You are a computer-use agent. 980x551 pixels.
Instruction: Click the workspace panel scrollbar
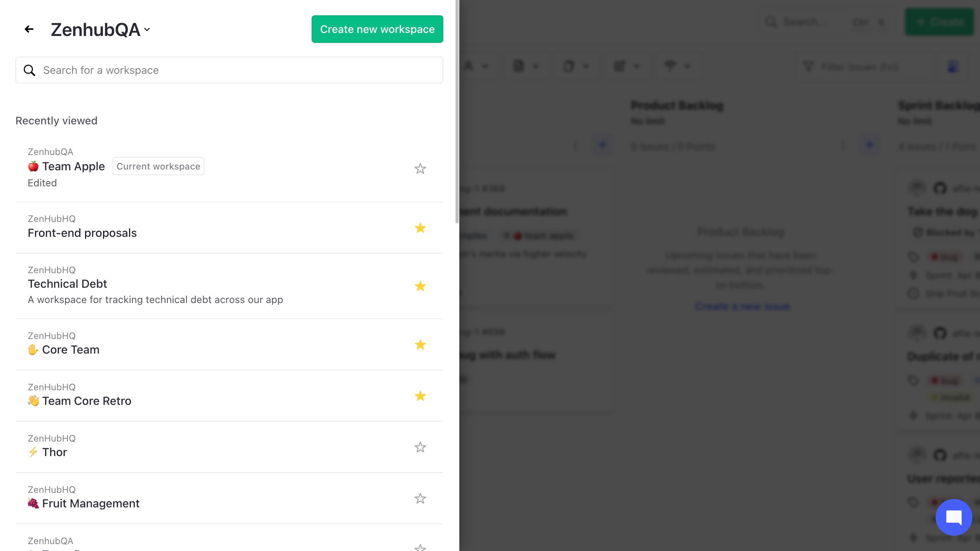(x=457, y=111)
